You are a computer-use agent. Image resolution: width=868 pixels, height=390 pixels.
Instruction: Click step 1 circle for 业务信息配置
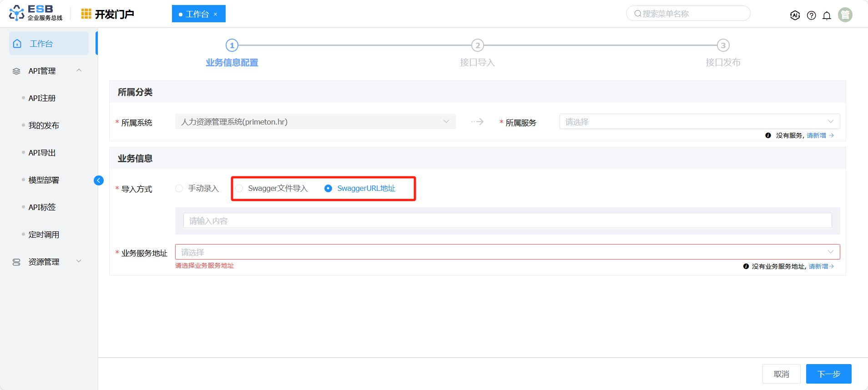(232, 45)
